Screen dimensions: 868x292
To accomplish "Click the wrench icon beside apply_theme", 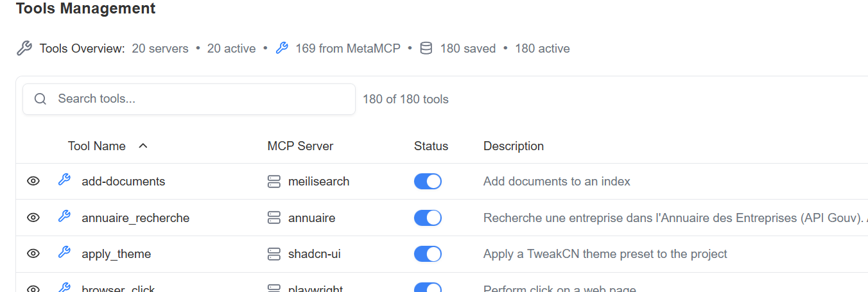I will [x=64, y=253].
